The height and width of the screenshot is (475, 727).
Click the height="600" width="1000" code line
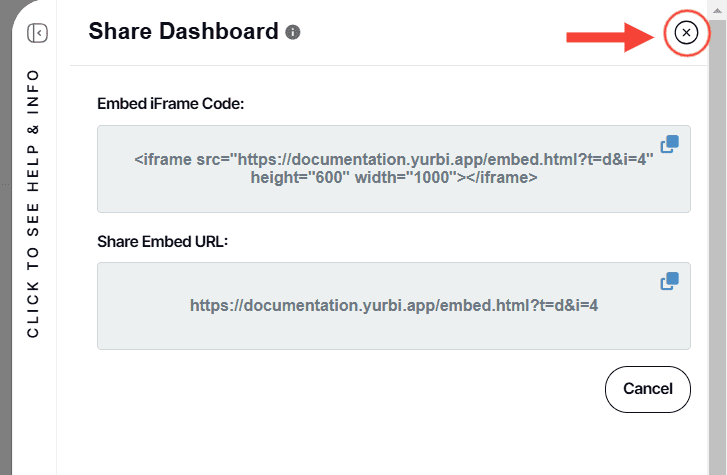click(x=394, y=177)
